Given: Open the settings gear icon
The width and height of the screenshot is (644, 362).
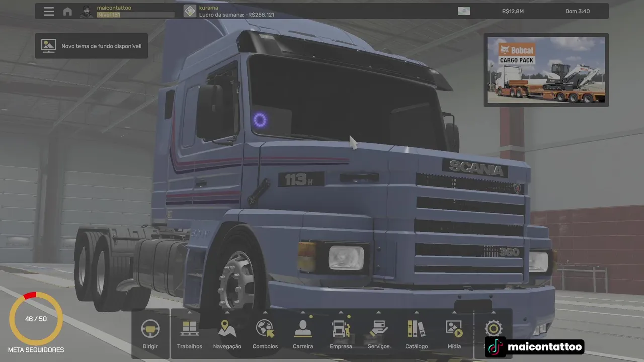Looking at the screenshot, I should click(x=494, y=329).
